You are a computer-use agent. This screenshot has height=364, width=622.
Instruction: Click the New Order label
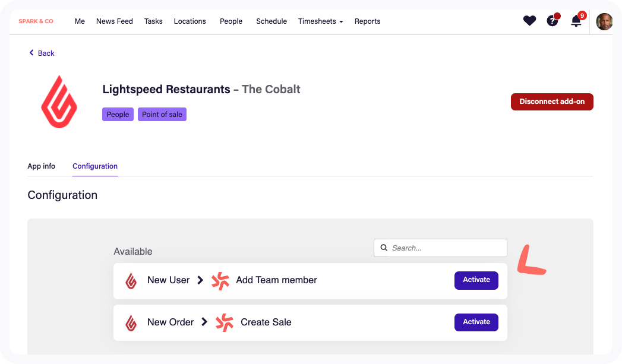[x=170, y=322]
